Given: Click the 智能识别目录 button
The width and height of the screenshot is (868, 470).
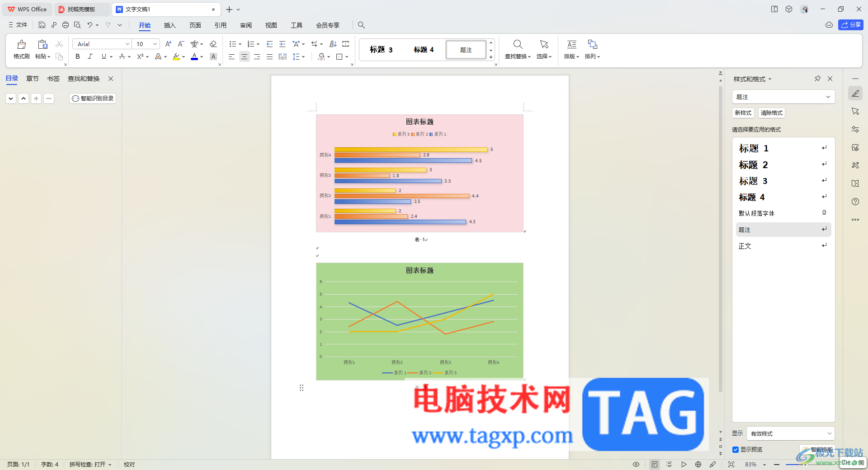Looking at the screenshot, I should [93, 98].
